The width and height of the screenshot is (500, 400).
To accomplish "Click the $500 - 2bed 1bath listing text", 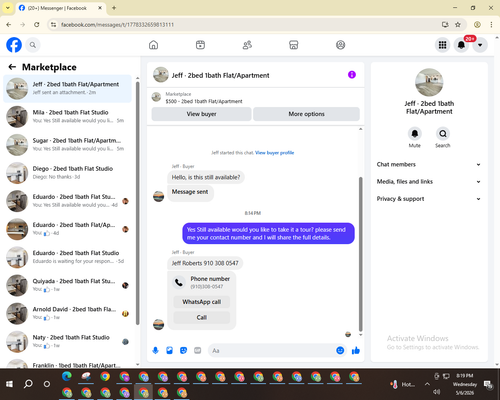I will coord(204,101).
